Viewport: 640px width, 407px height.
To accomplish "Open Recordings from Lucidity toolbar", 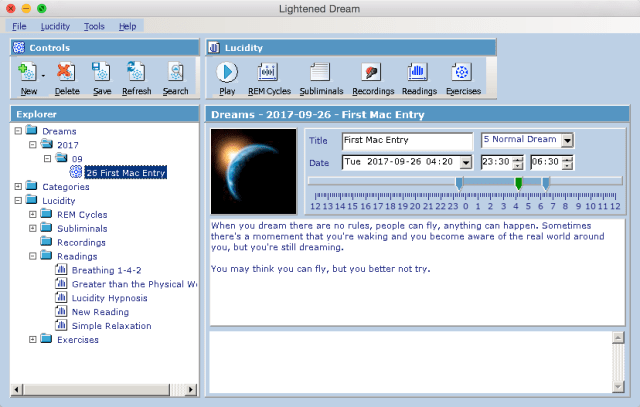I will pos(372,73).
